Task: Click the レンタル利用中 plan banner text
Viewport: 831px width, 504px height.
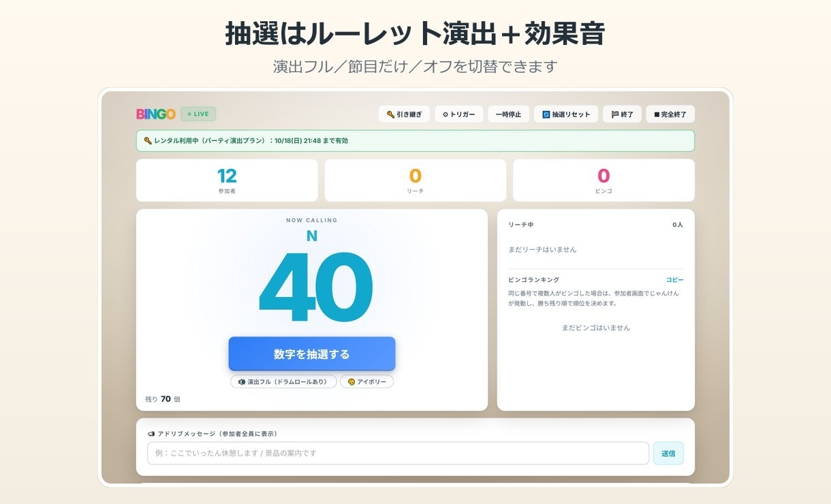Action: click(251, 141)
